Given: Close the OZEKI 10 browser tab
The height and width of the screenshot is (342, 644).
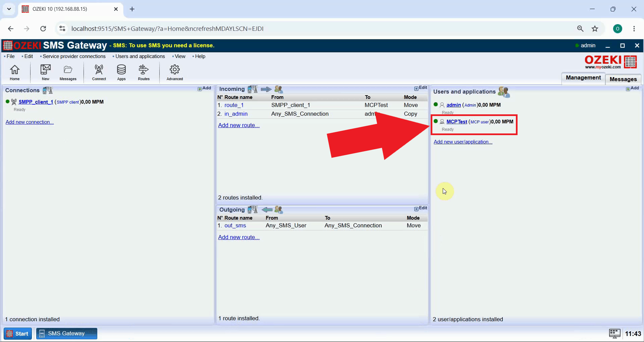Looking at the screenshot, I should click(116, 9).
